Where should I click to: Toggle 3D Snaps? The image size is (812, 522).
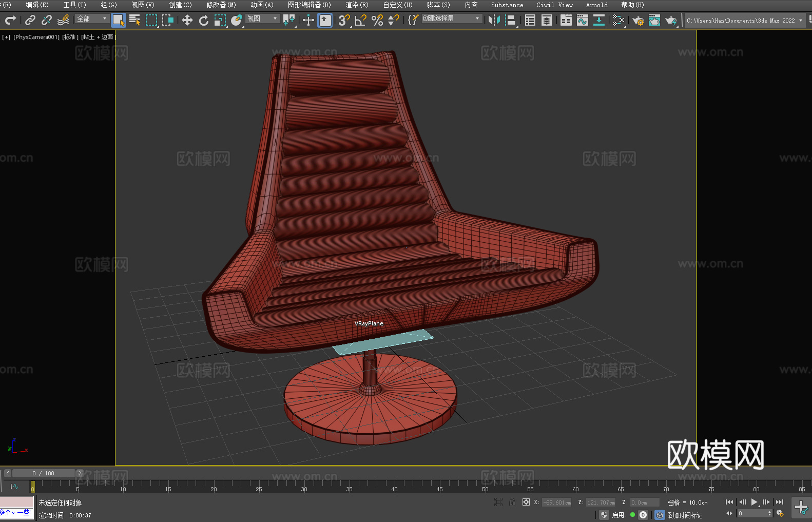point(344,20)
